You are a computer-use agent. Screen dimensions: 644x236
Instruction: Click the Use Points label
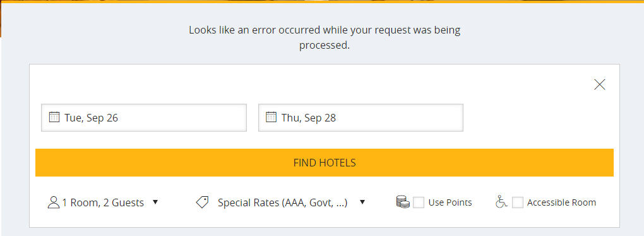pyautogui.click(x=450, y=202)
